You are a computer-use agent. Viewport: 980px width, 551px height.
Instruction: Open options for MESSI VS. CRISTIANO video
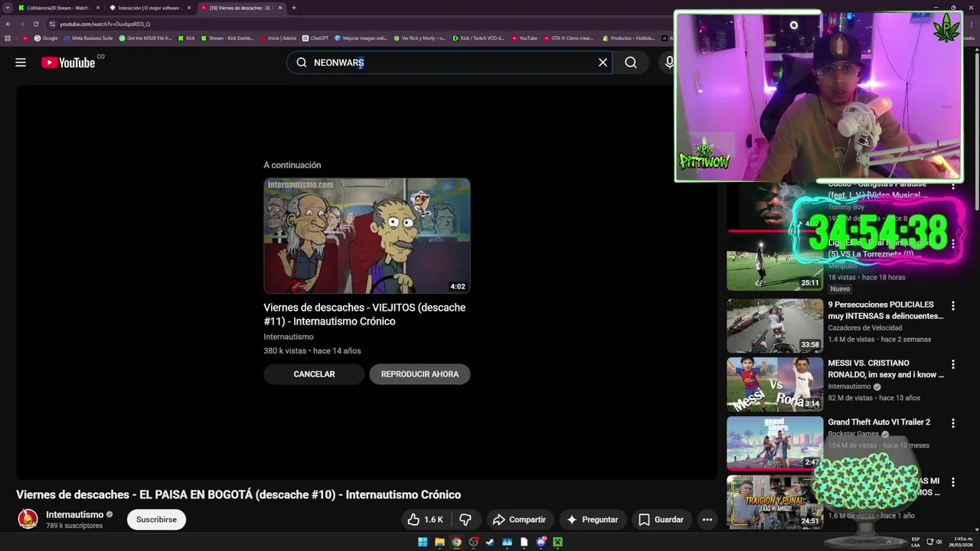pos(953,364)
